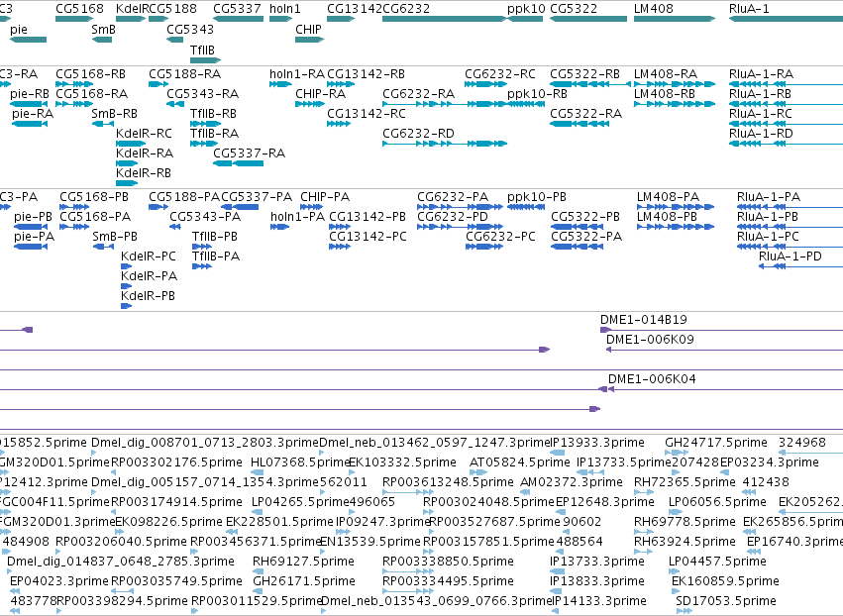Select the CG5343-RA transcript label
Viewport: 843px width, 616px height.
pos(202,93)
